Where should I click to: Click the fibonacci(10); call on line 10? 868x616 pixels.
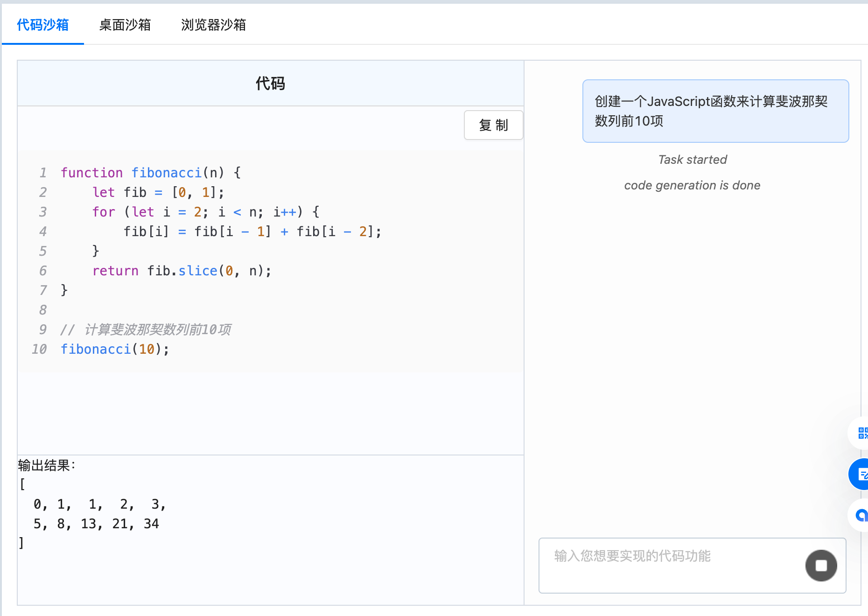click(x=115, y=349)
